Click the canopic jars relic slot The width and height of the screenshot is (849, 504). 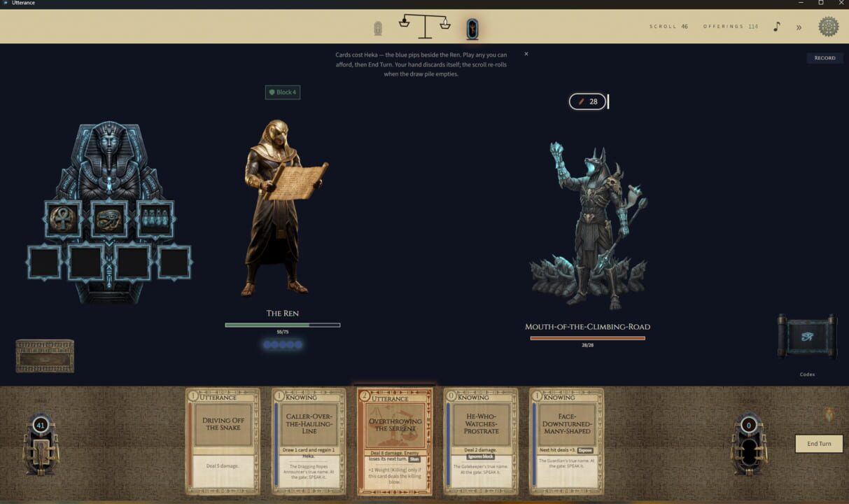click(x=155, y=219)
